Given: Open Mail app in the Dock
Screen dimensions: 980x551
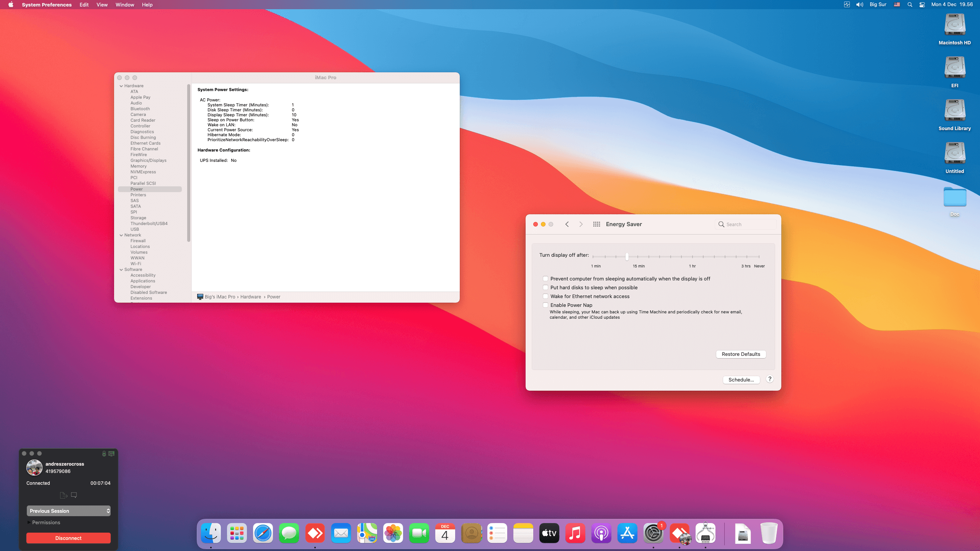Looking at the screenshot, I should 341,533.
